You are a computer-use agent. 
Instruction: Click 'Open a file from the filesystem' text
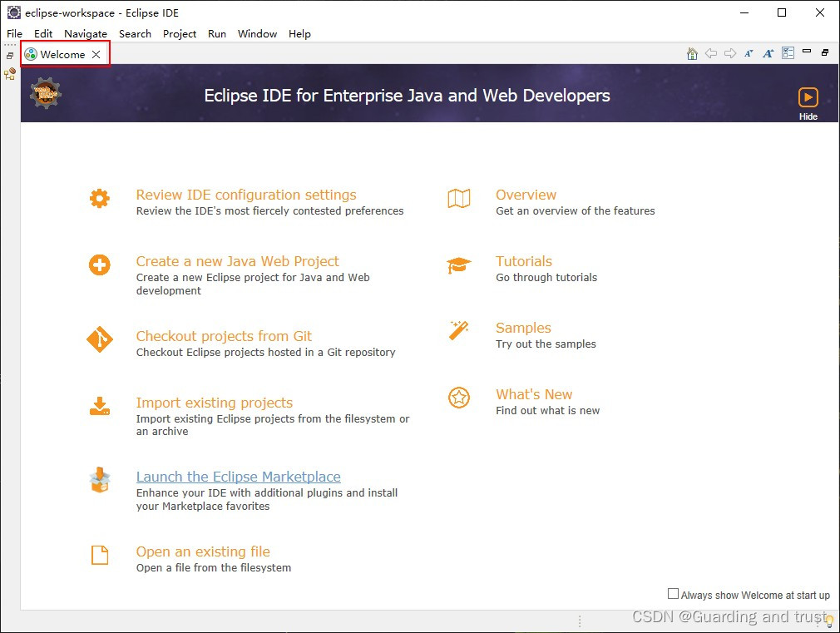214,567
